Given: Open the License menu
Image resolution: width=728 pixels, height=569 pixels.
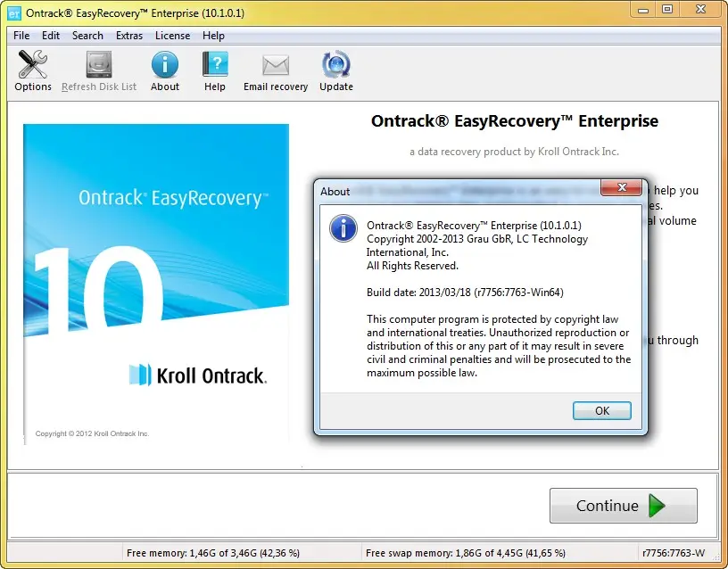Looking at the screenshot, I should tap(173, 36).
